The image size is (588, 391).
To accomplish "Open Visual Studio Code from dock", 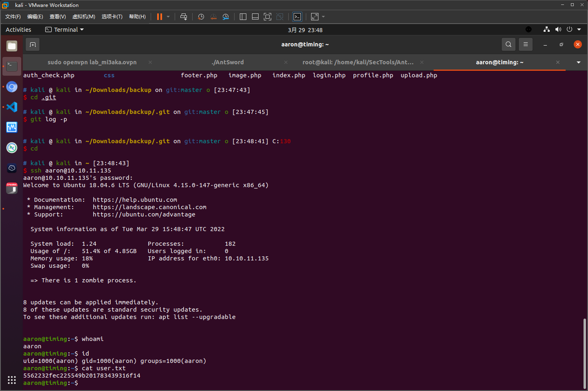I will 12,107.
